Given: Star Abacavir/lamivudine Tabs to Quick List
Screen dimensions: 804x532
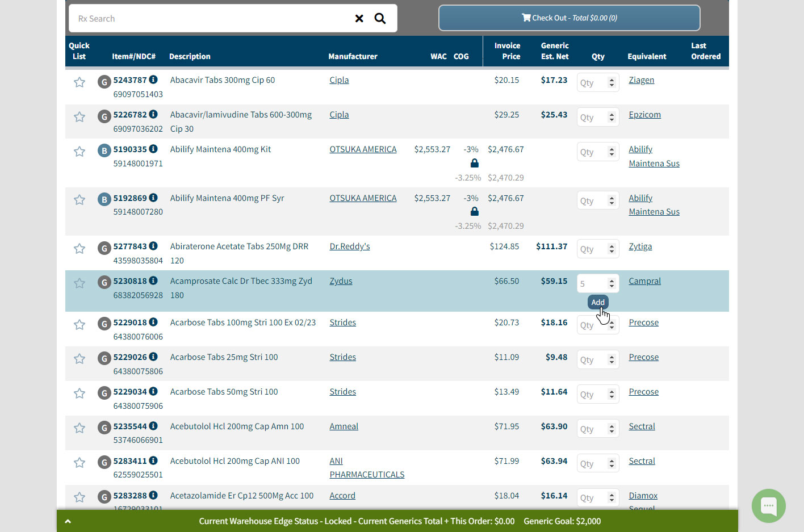Looking at the screenshot, I should [79, 117].
